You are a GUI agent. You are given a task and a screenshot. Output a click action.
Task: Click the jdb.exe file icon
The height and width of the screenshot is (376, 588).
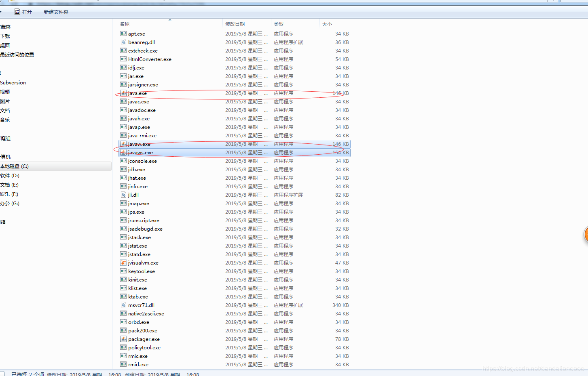point(123,169)
